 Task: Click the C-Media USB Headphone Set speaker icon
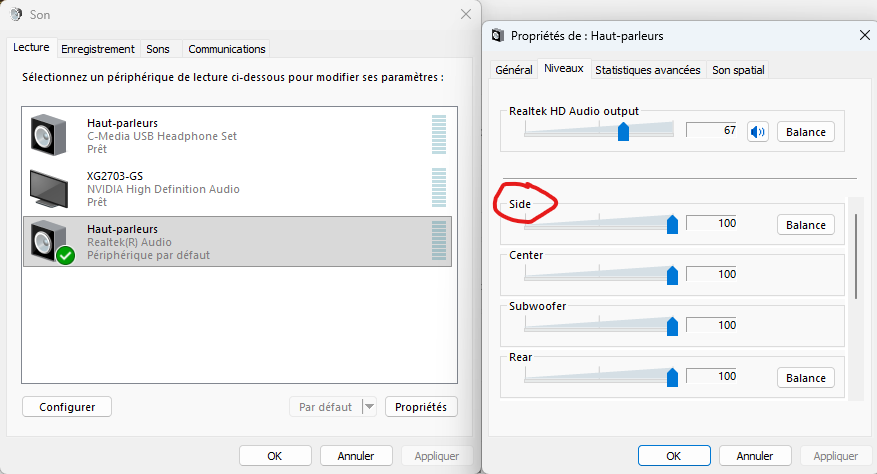49,134
